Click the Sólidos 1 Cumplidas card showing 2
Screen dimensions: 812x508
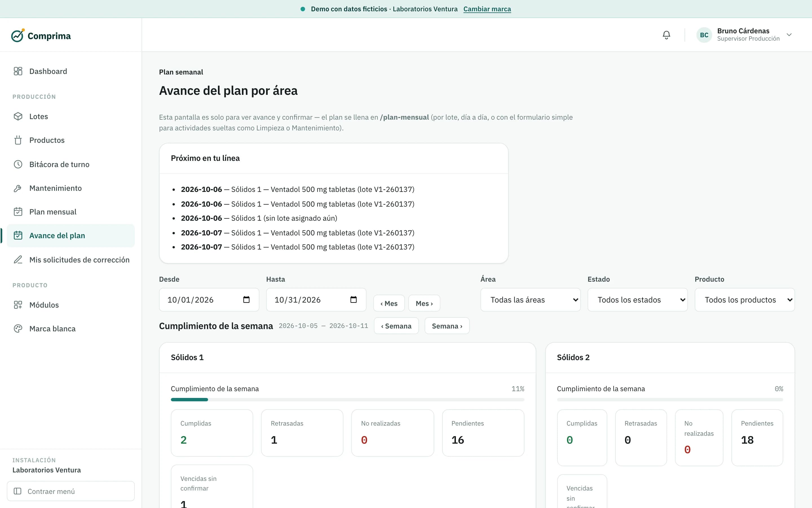pyautogui.click(x=212, y=433)
